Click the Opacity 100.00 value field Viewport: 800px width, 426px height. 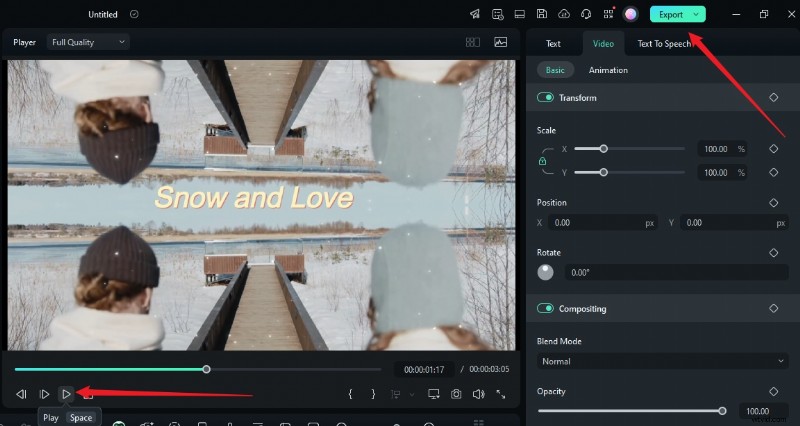tap(763, 411)
